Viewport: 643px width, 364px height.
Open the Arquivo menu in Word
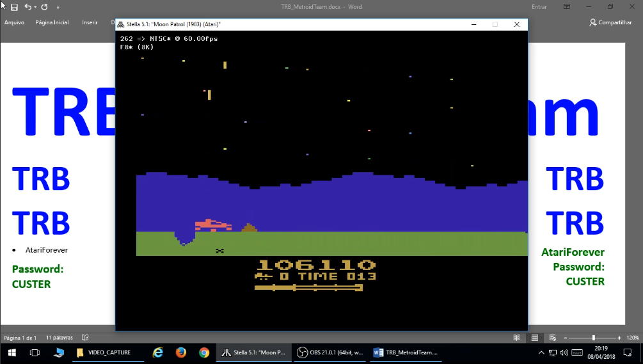[x=14, y=22]
